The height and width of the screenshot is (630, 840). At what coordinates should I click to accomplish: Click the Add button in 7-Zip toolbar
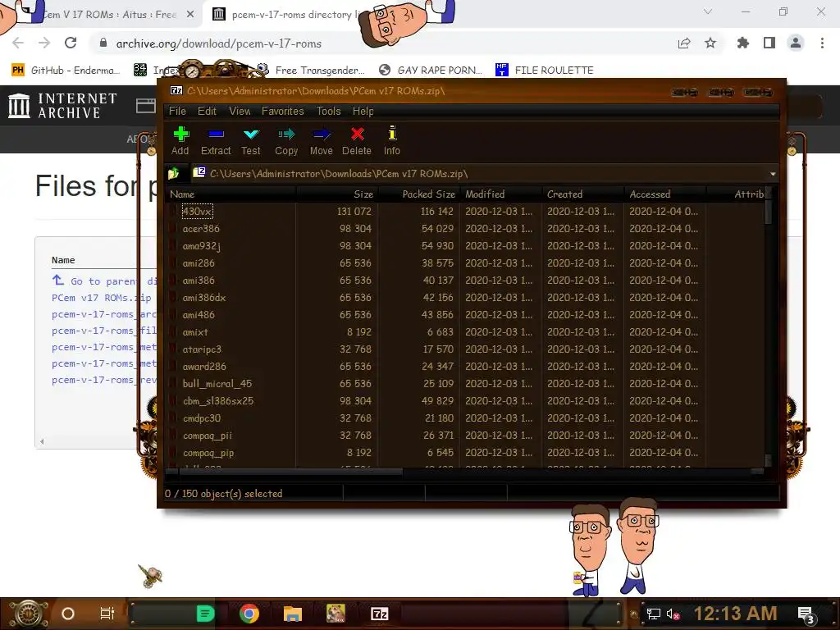coord(180,141)
